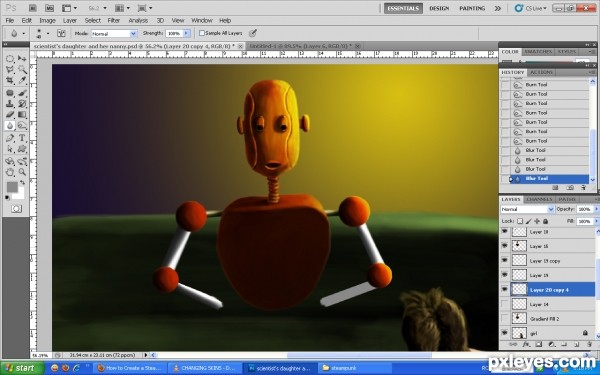Open the Image menu
The width and height of the screenshot is (600, 375).
[x=47, y=21]
